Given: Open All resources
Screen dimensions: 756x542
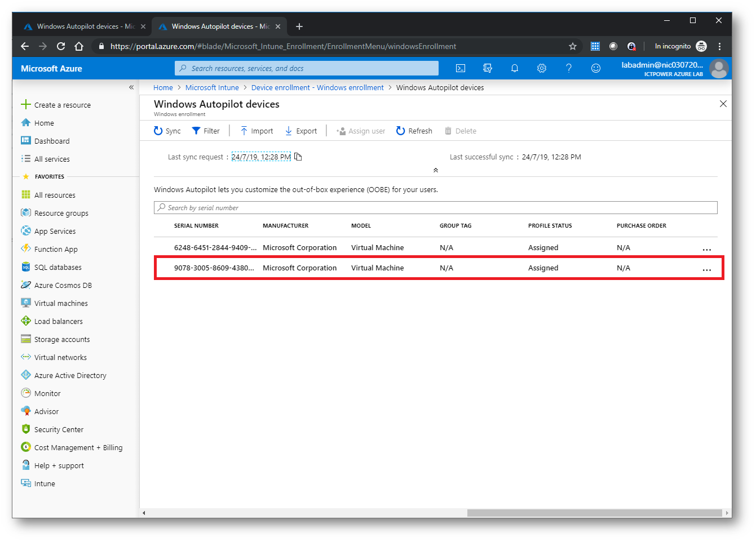Looking at the screenshot, I should pyautogui.click(x=48, y=195).
